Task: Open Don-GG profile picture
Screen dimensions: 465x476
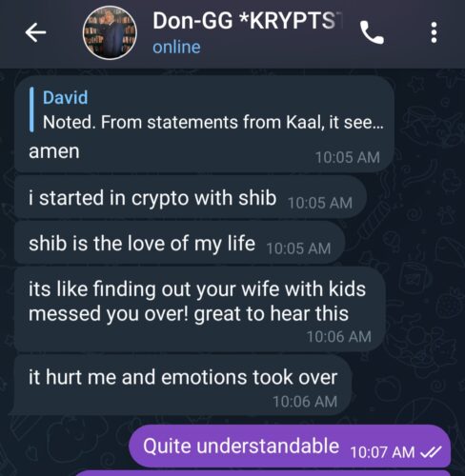Action: pos(110,32)
